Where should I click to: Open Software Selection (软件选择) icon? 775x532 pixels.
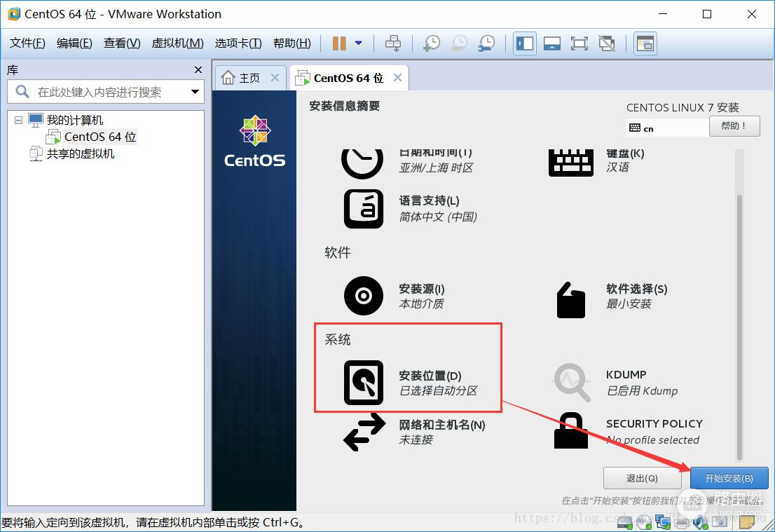(x=570, y=299)
